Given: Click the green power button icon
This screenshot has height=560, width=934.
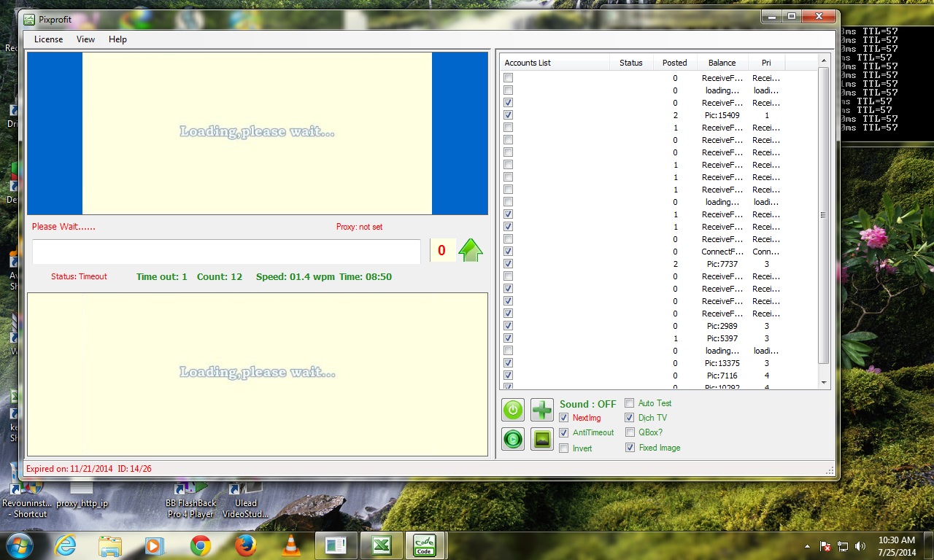Looking at the screenshot, I should 513,410.
